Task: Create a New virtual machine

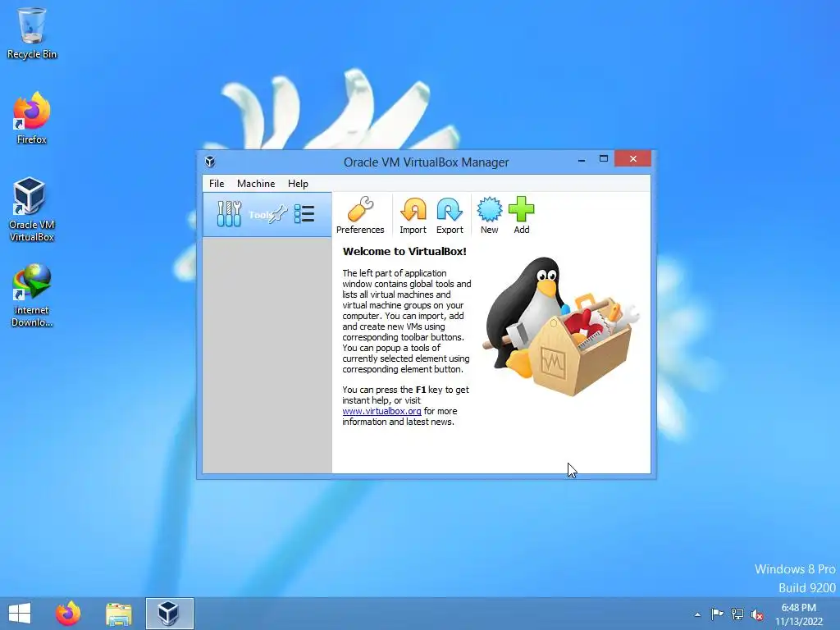Action: (x=489, y=216)
